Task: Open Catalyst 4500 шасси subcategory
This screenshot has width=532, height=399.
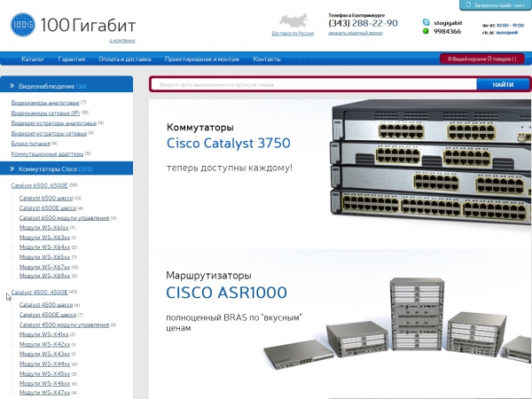Action: point(46,305)
